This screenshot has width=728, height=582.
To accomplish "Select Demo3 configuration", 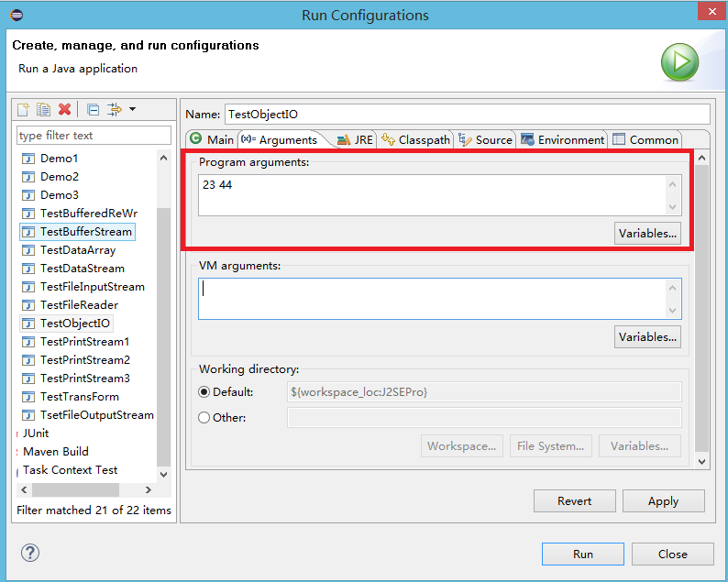I will pyautogui.click(x=60, y=195).
